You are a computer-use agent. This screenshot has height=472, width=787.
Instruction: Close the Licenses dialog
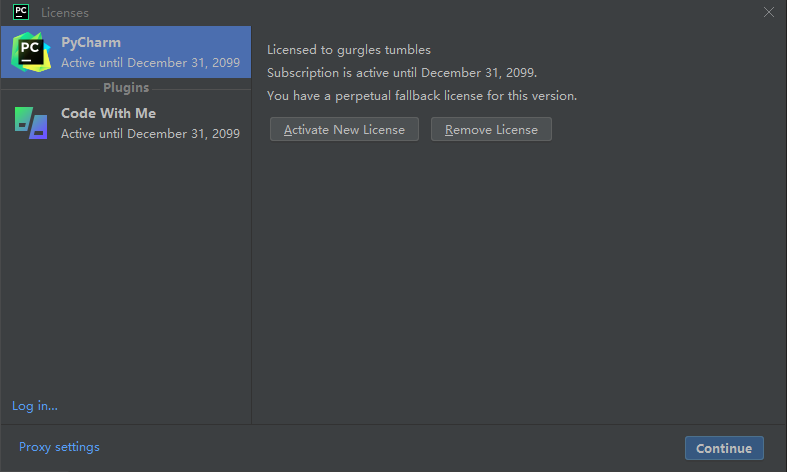pos(768,12)
